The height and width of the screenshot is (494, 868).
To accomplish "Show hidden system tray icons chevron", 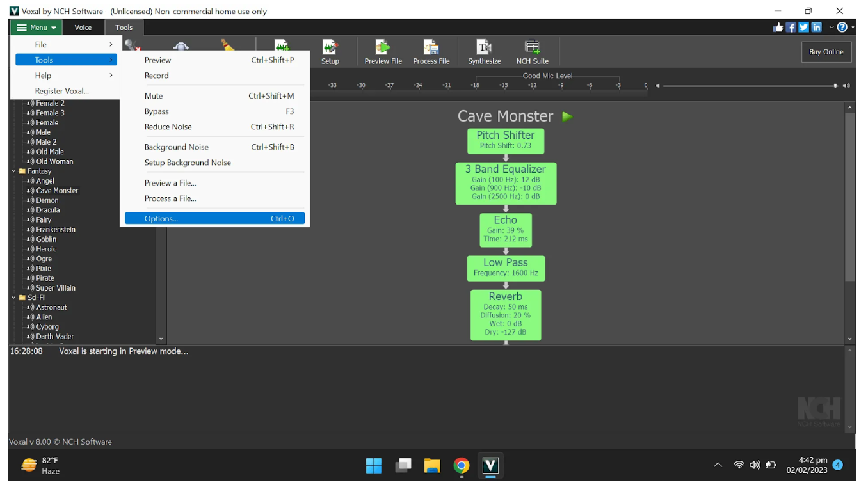I will point(718,465).
